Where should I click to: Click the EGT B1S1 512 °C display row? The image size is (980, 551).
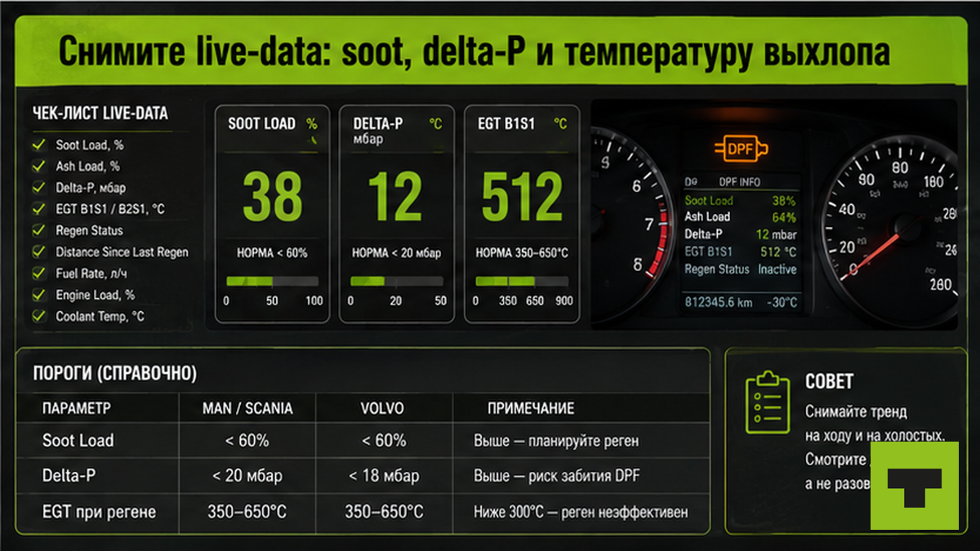click(x=740, y=251)
